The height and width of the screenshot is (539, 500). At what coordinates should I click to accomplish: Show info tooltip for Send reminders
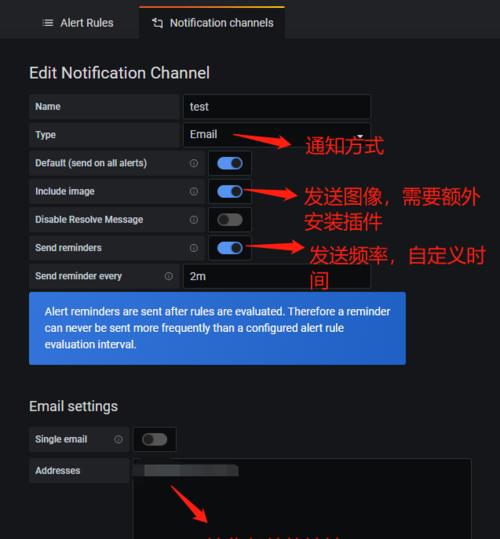pyautogui.click(x=194, y=248)
